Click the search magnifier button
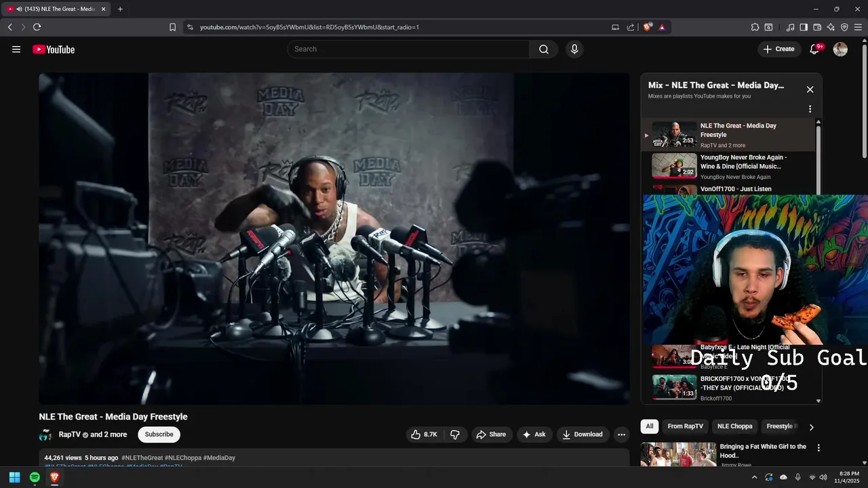 point(544,49)
